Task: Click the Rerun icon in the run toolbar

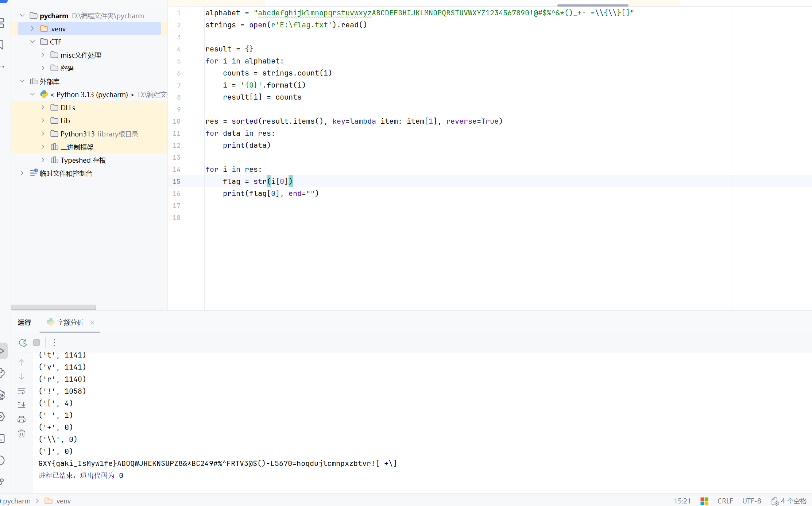Action: pyautogui.click(x=23, y=343)
